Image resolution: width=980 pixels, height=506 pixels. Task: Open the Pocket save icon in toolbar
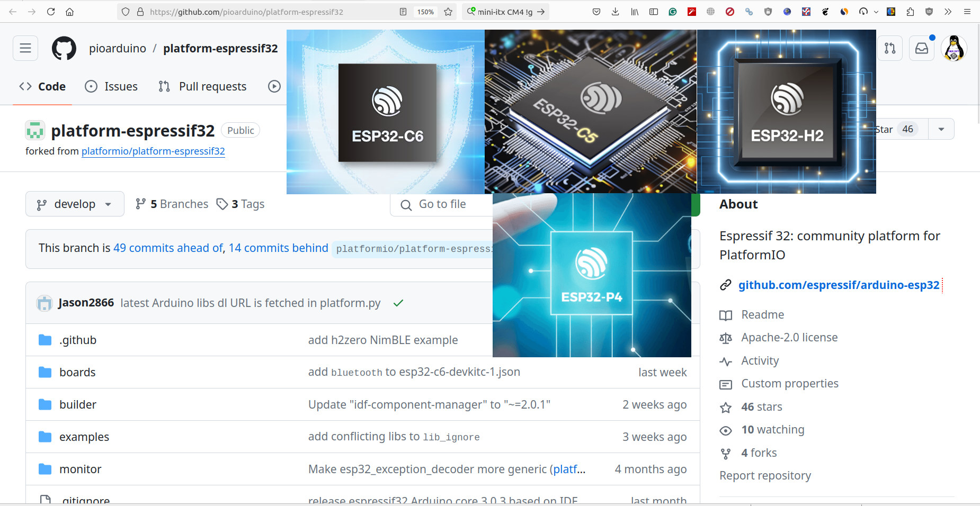(596, 12)
